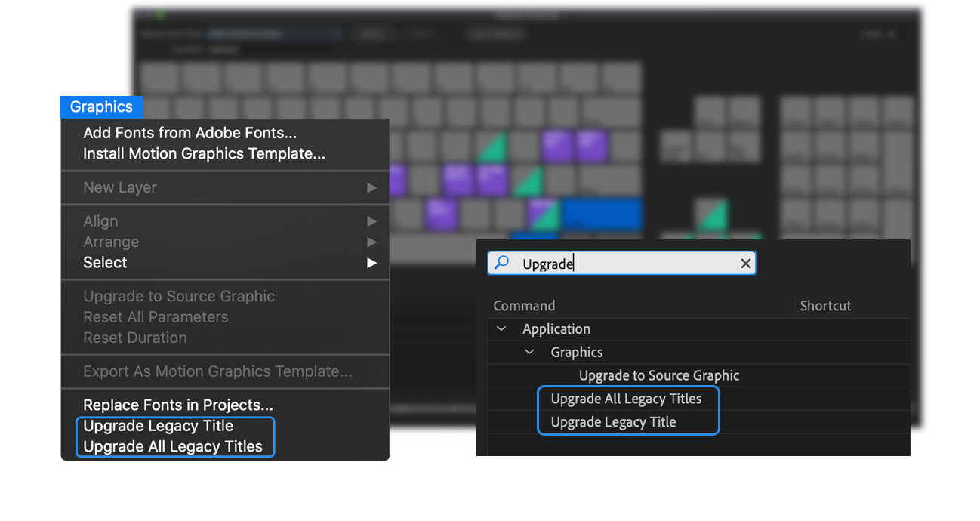The image size is (980, 521).
Task: Click the search magnifier icon
Action: point(501,263)
